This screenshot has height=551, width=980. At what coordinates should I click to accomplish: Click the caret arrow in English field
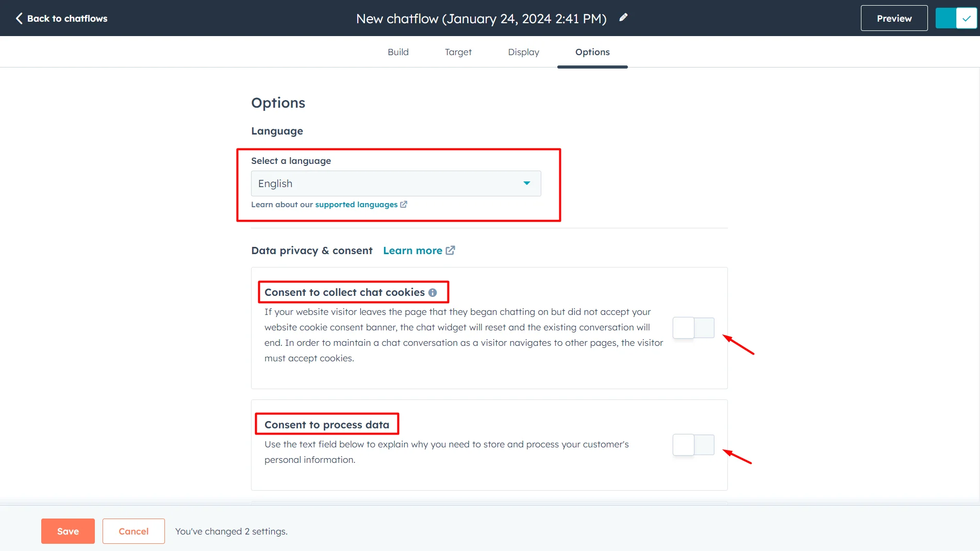(x=526, y=183)
